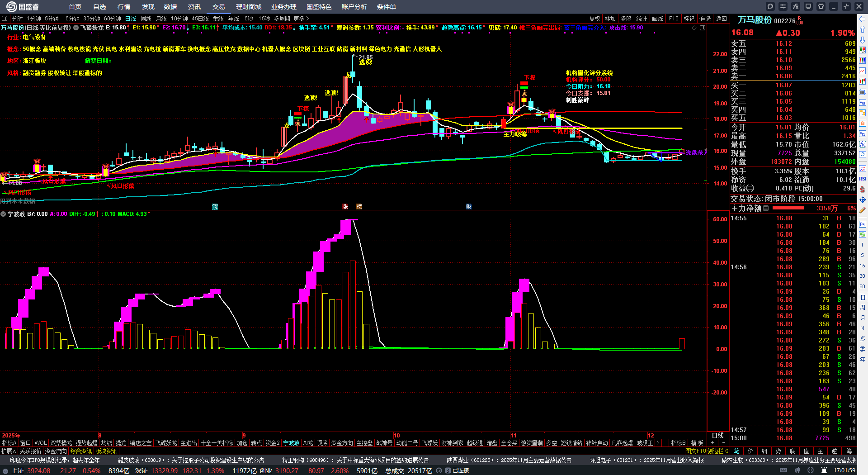Screen dimensions: 868x475
Task: Open the 复权 adjustment dropdown
Action: pos(595,19)
